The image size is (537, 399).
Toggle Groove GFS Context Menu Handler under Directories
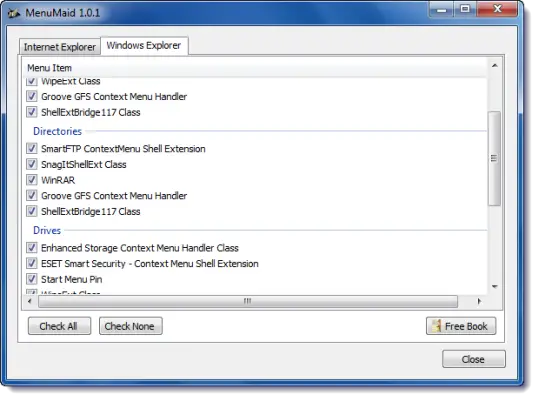(x=32, y=196)
